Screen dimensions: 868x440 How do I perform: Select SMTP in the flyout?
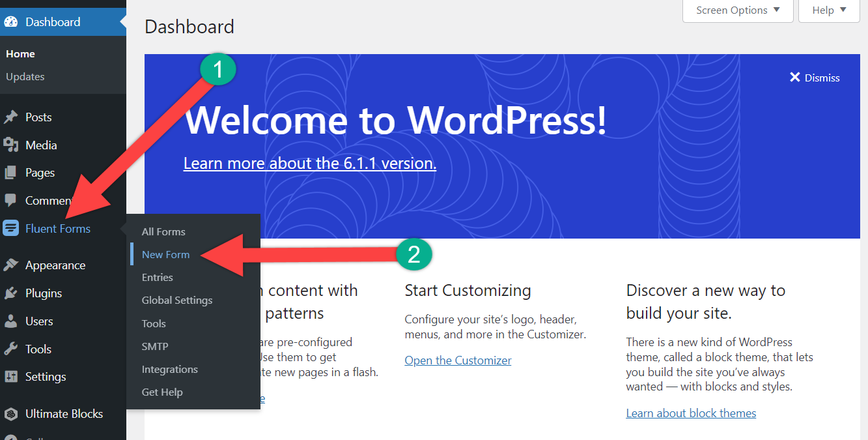tap(155, 346)
